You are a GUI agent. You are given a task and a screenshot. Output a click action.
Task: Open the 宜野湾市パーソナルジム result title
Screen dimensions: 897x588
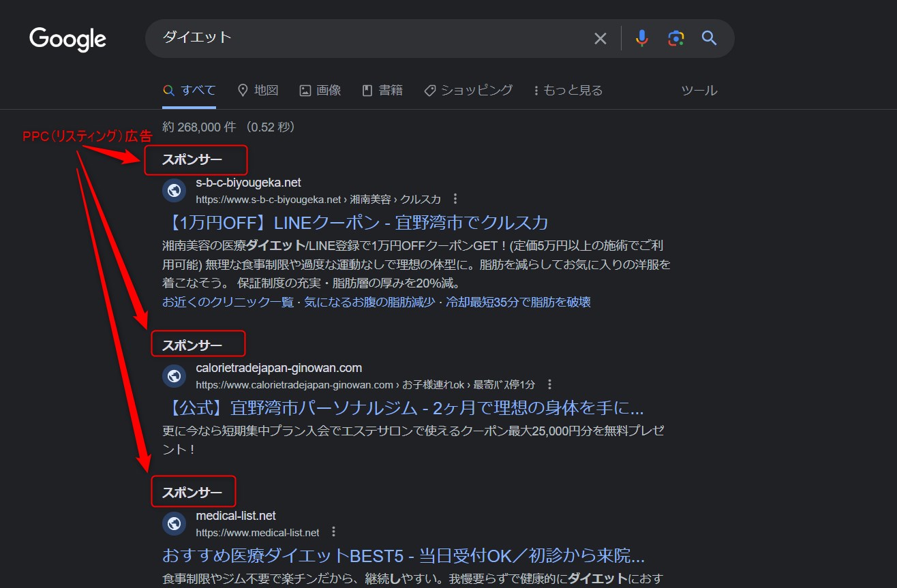point(404,408)
